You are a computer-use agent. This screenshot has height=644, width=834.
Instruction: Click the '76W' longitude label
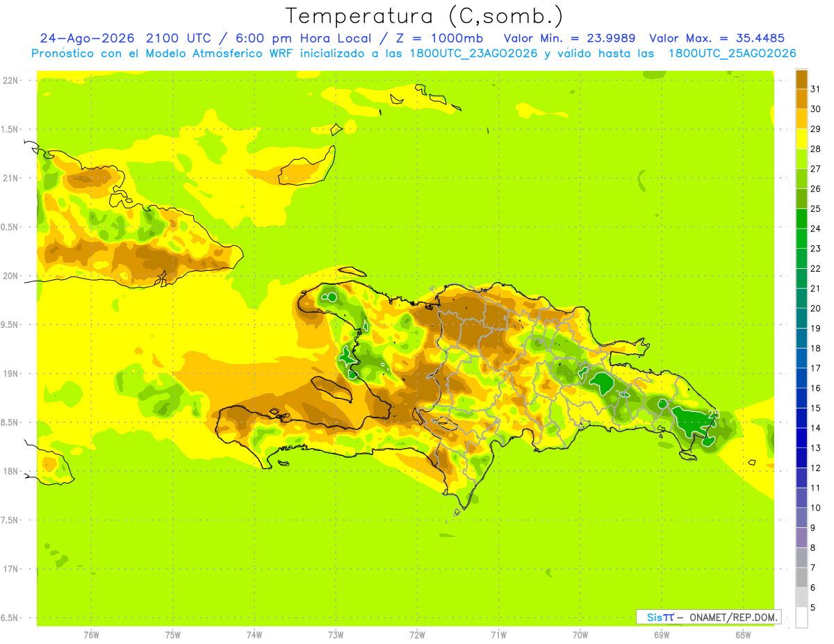click(91, 635)
